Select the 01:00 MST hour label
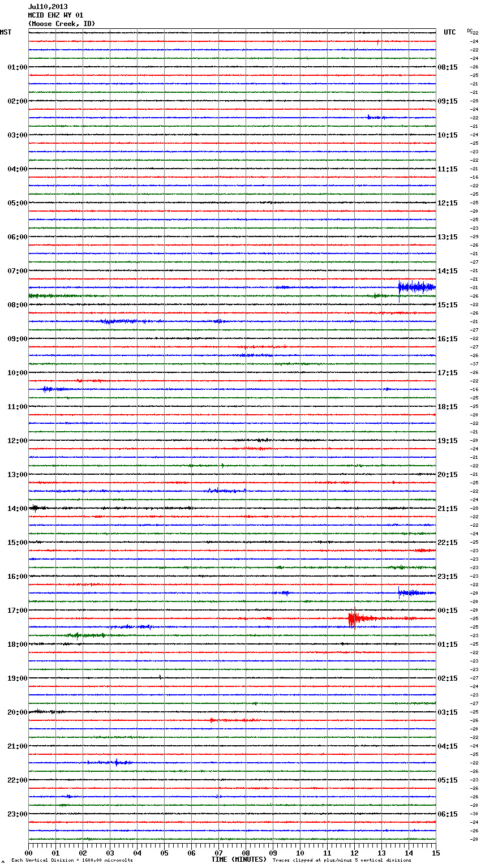 (18, 67)
